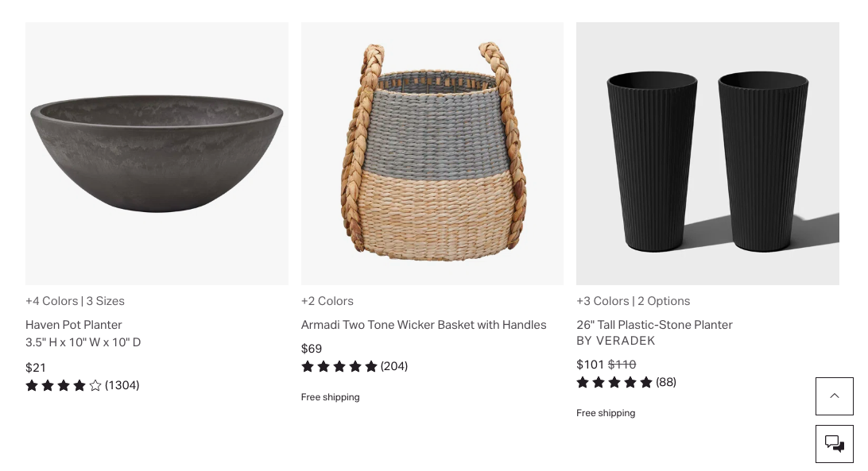Image resolution: width=868 pixels, height=471 pixels.
Task: Click the (204) reviews count
Action: pyautogui.click(x=394, y=366)
